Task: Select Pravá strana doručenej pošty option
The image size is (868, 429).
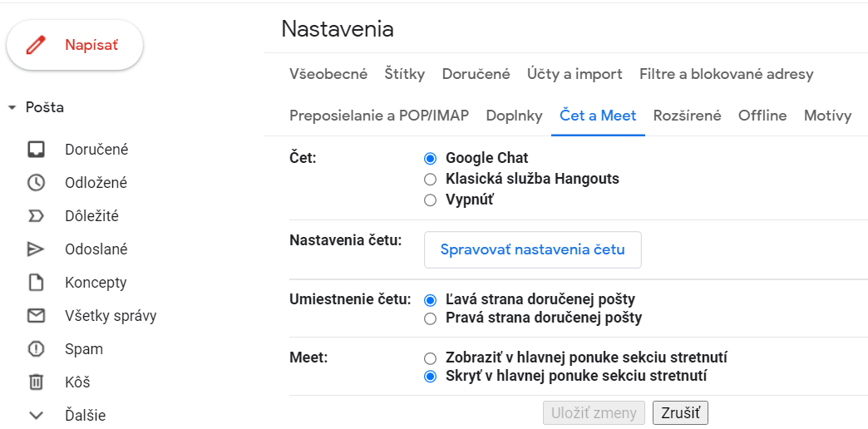Action: [x=430, y=318]
